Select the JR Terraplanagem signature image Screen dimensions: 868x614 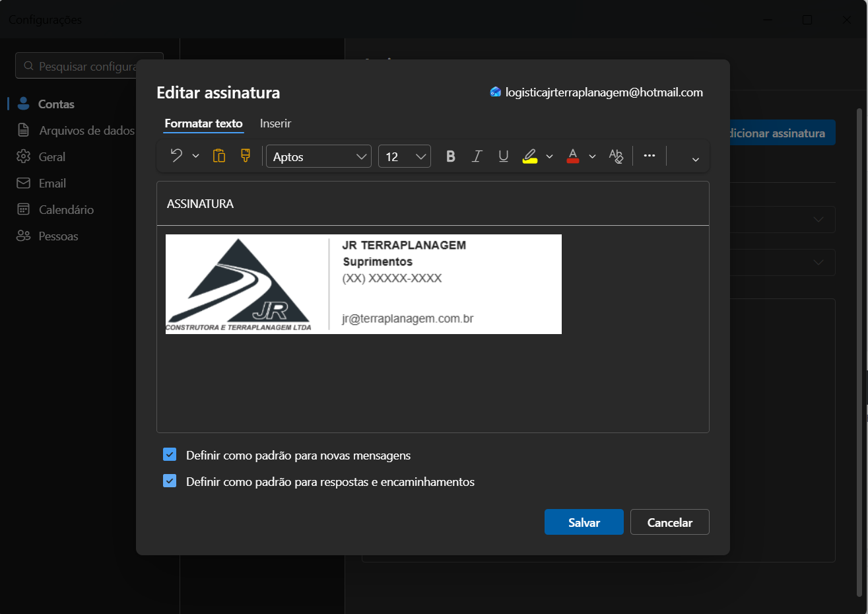pyautogui.click(x=364, y=284)
